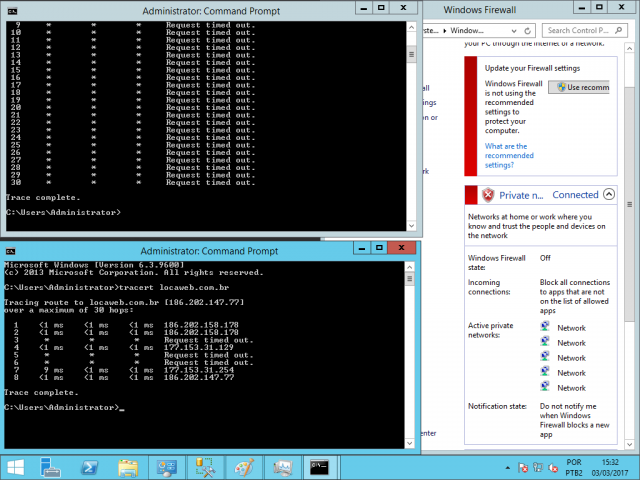Click the top Command Prompt scrollbar thumb
Viewport: 640px width, 480px height.
(x=411, y=54)
